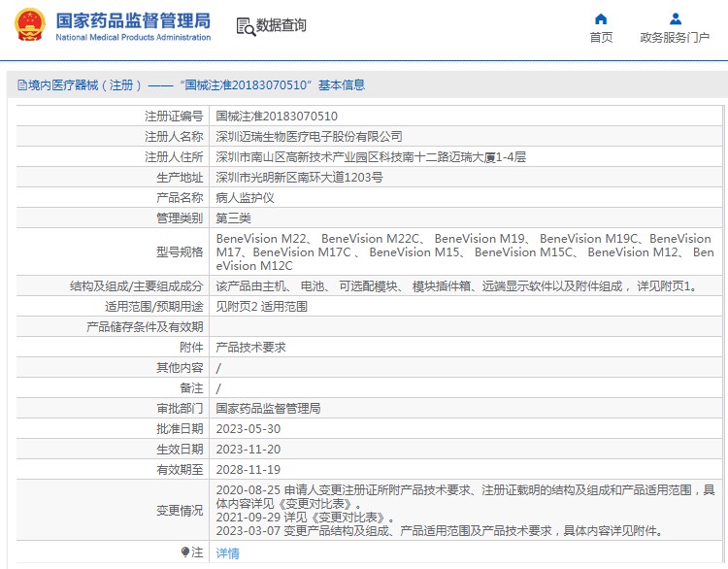Select 国家药品监督管理局 in the 审批部门 row
The image size is (728, 569).
pyautogui.click(x=268, y=409)
